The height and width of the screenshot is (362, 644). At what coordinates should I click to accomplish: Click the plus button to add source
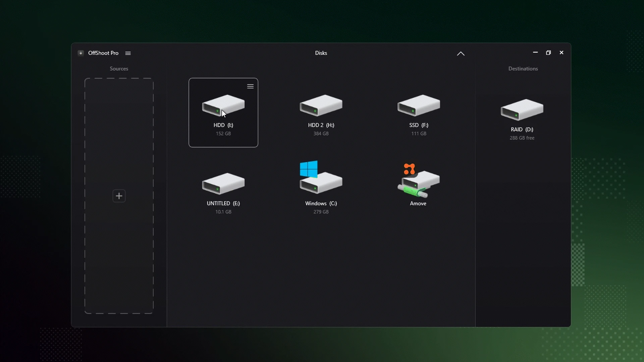[x=119, y=196]
